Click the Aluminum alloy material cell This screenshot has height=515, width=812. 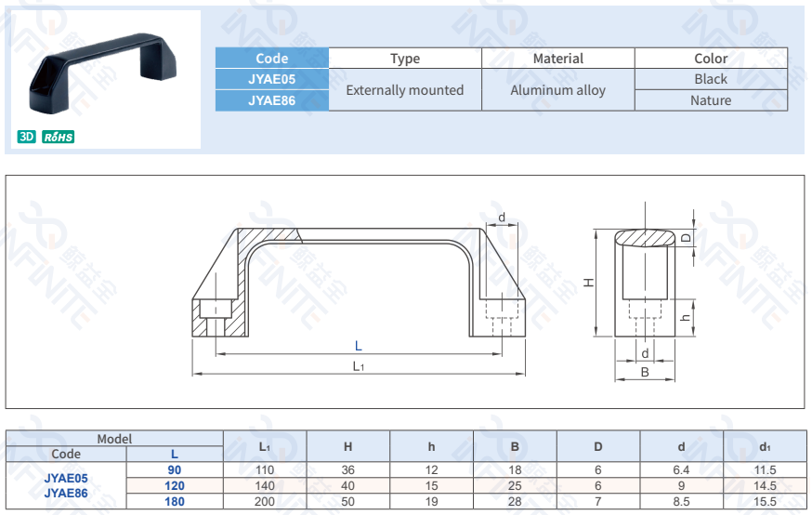557,90
